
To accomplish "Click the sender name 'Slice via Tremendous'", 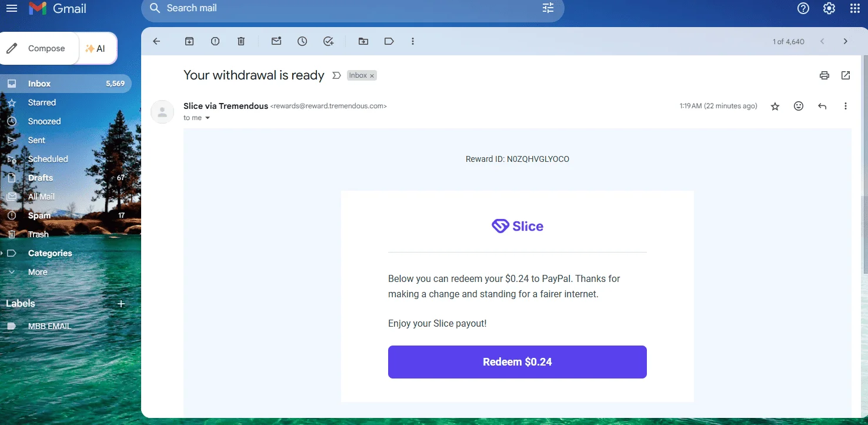I will point(226,106).
